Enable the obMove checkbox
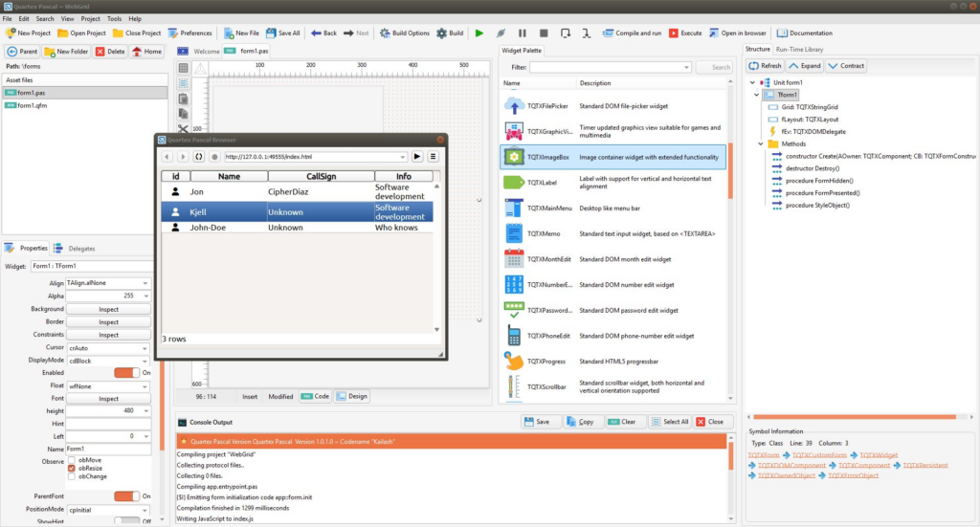This screenshot has width=980, height=527. pyautogui.click(x=72, y=460)
